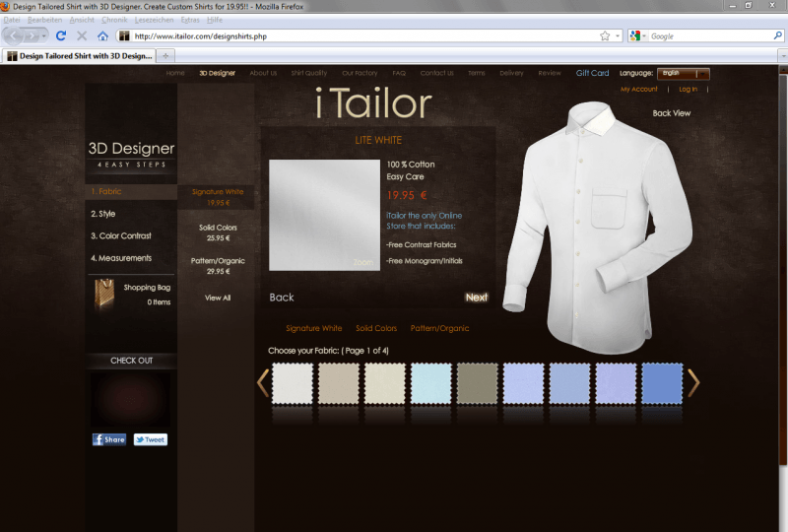Open the Review link
Image resolution: width=788 pixels, height=532 pixels.
coord(550,73)
